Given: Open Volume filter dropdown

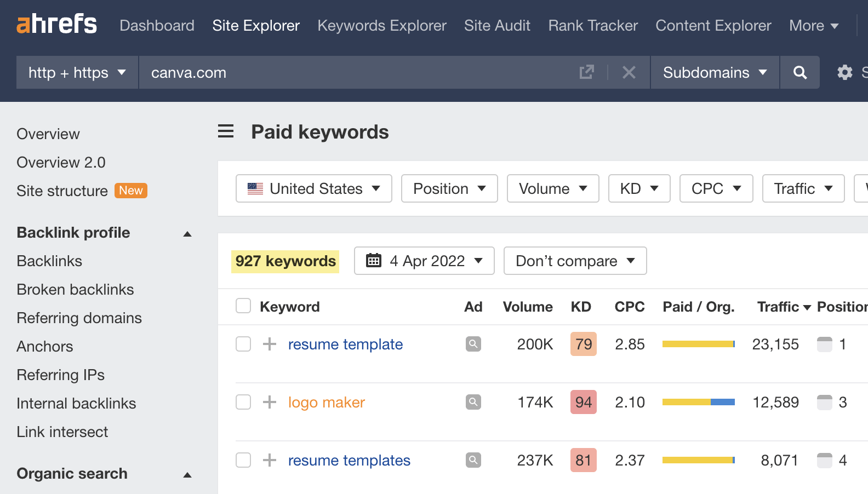Looking at the screenshot, I should 553,188.
